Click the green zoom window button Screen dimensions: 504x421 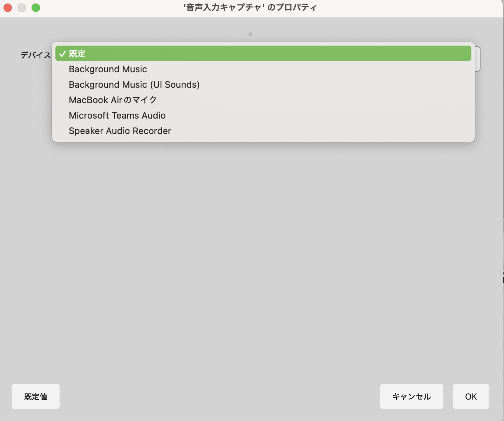coord(36,8)
